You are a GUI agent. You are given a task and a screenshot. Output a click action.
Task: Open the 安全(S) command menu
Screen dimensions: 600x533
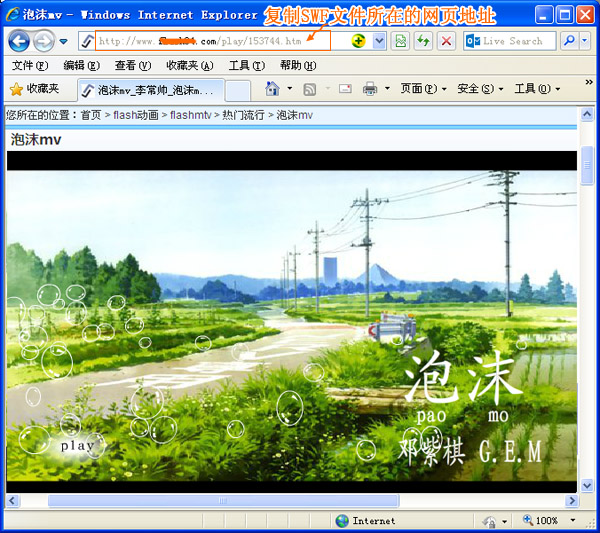tap(480, 89)
